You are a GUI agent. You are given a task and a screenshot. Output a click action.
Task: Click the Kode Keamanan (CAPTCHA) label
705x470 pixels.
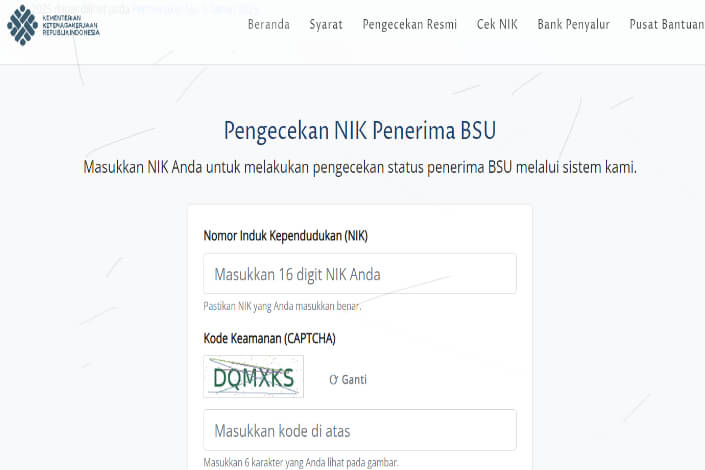pyautogui.click(x=270, y=338)
